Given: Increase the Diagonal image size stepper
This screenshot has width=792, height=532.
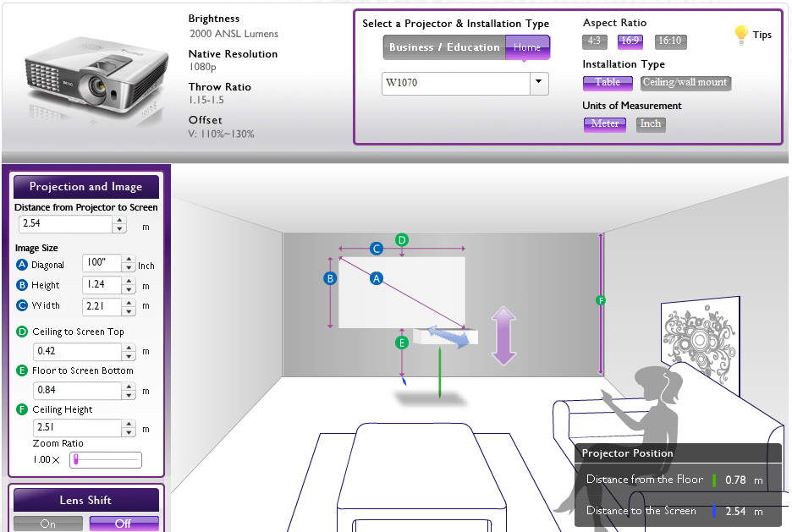Looking at the screenshot, I should [x=129, y=261].
